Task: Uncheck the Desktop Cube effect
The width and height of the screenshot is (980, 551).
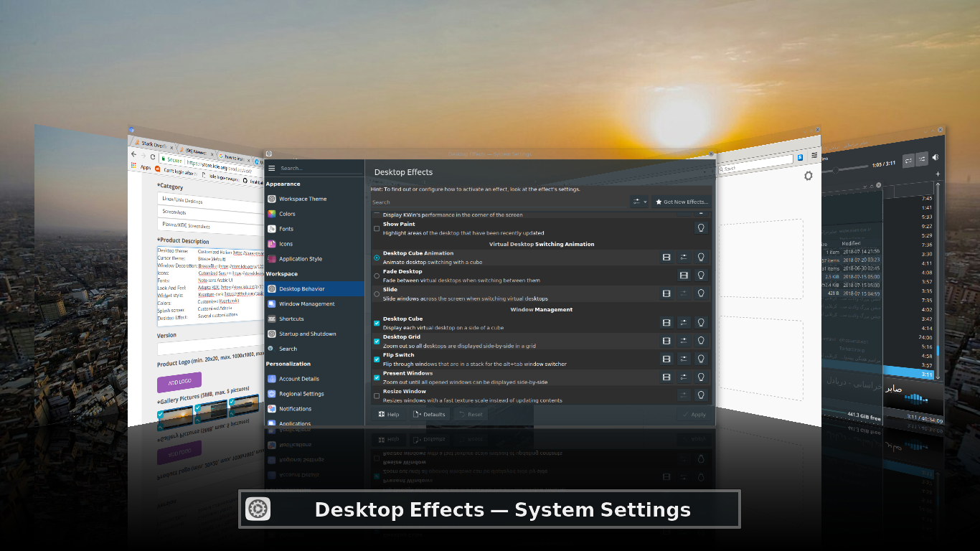Action: [377, 323]
